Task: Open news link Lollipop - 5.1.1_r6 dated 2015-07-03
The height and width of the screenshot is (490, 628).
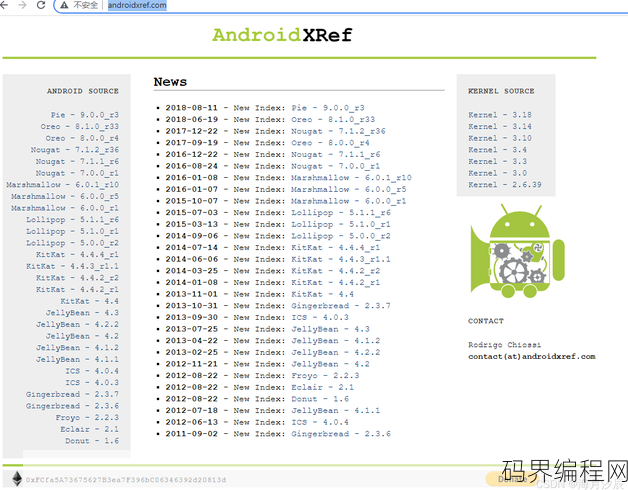Action: point(341,212)
